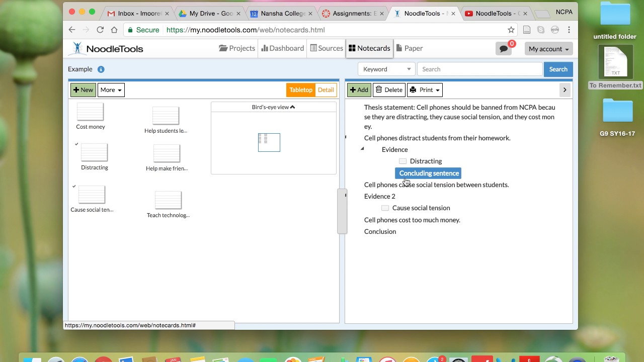Open the comments speech bubble icon
Image resolution: width=644 pixels, height=362 pixels.
pyautogui.click(x=503, y=49)
